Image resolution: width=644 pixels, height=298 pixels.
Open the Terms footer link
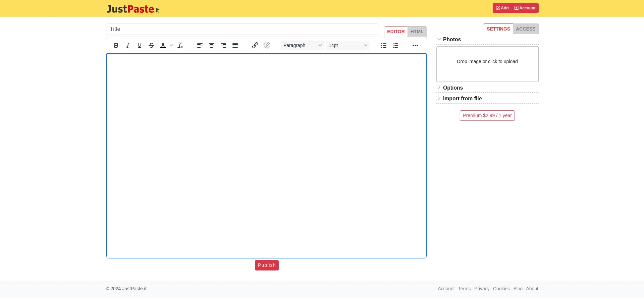coord(465,289)
